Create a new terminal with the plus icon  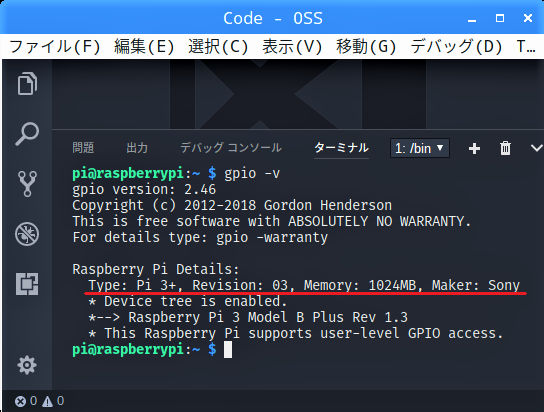tap(474, 148)
